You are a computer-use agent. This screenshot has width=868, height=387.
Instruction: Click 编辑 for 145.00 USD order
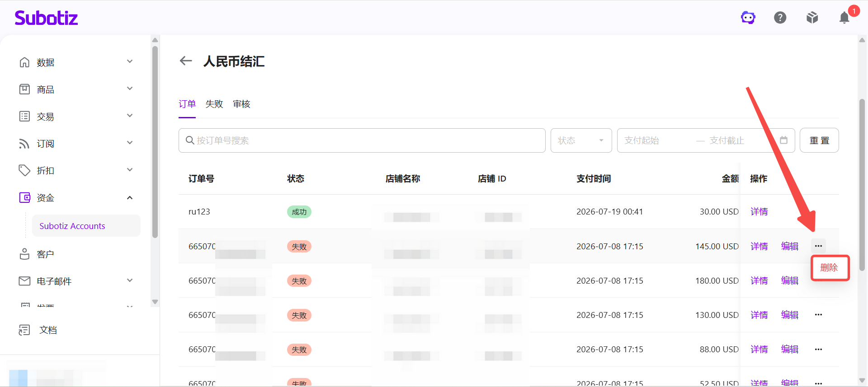tap(790, 246)
